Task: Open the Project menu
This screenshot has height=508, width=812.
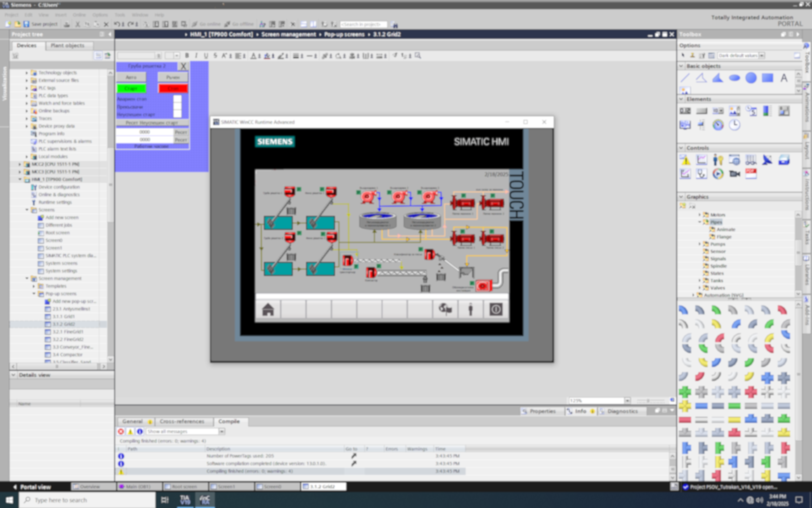Action: [11, 15]
